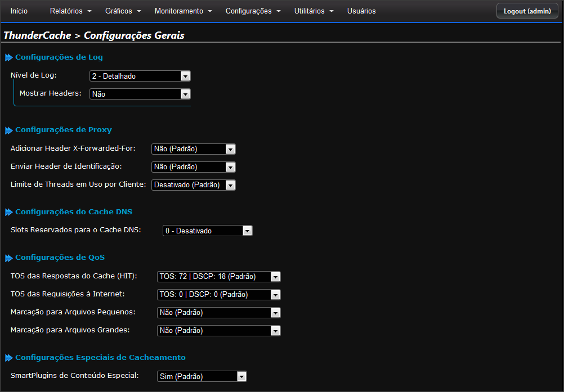Open Enviar Header de Identificação dropdown
The height and width of the screenshot is (392, 564).
tap(194, 166)
